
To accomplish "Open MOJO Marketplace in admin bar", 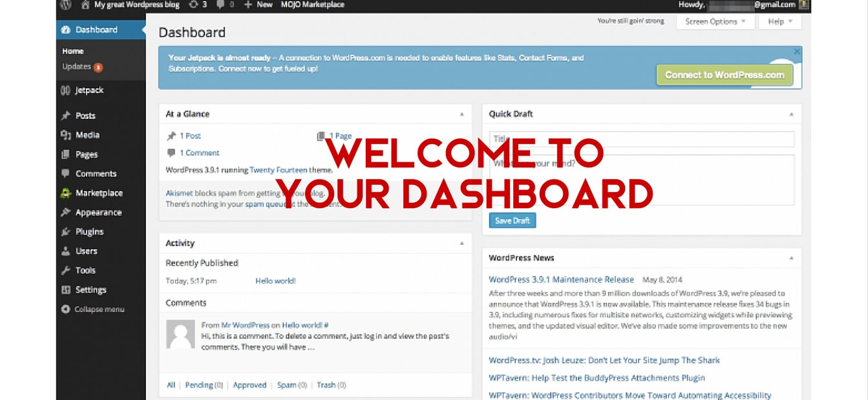I will 312,5.
